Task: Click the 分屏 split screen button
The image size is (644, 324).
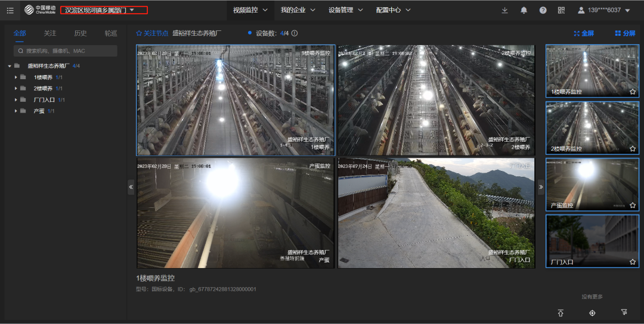Action: (625, 33)
